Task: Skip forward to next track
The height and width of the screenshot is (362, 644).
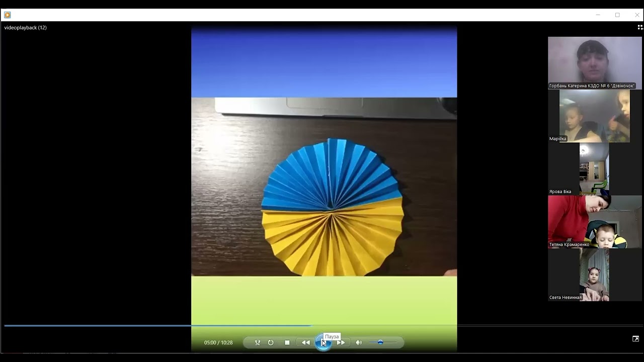Action: (x=341, y=342)
